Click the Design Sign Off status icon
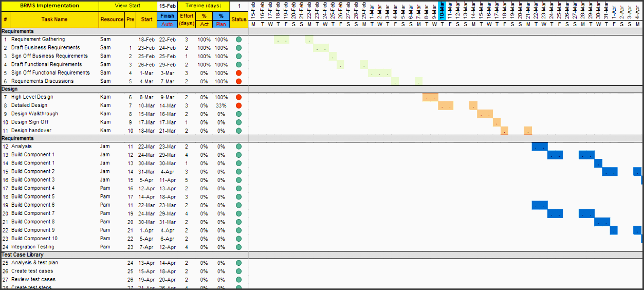 (x=238, y=122)
